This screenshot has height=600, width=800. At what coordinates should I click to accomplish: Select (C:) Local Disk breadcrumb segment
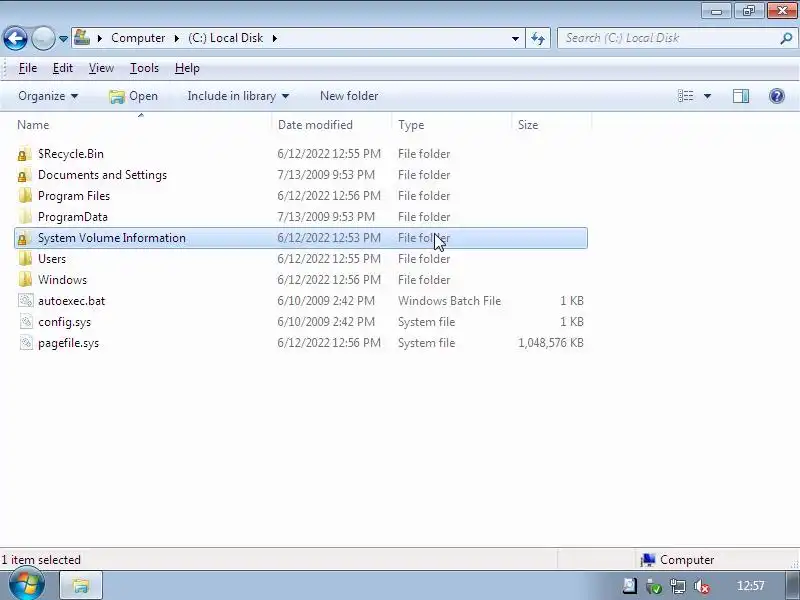pos(226,38)
